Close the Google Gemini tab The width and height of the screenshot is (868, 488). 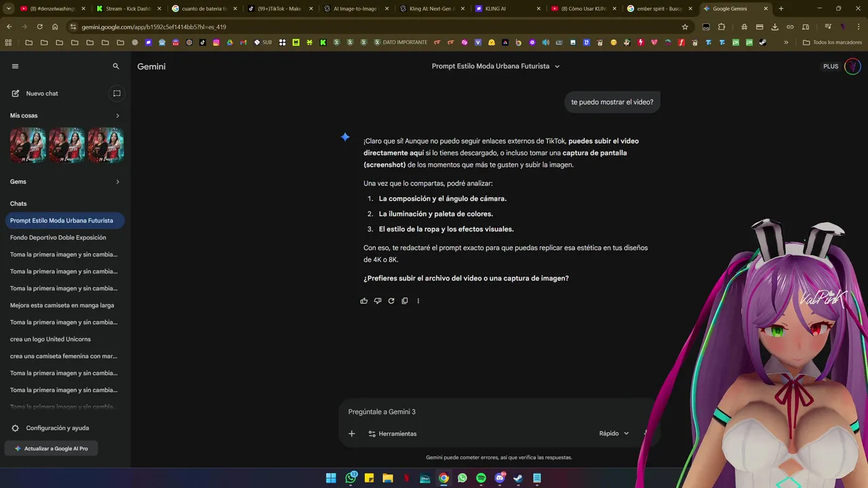(x=766, y=9)
